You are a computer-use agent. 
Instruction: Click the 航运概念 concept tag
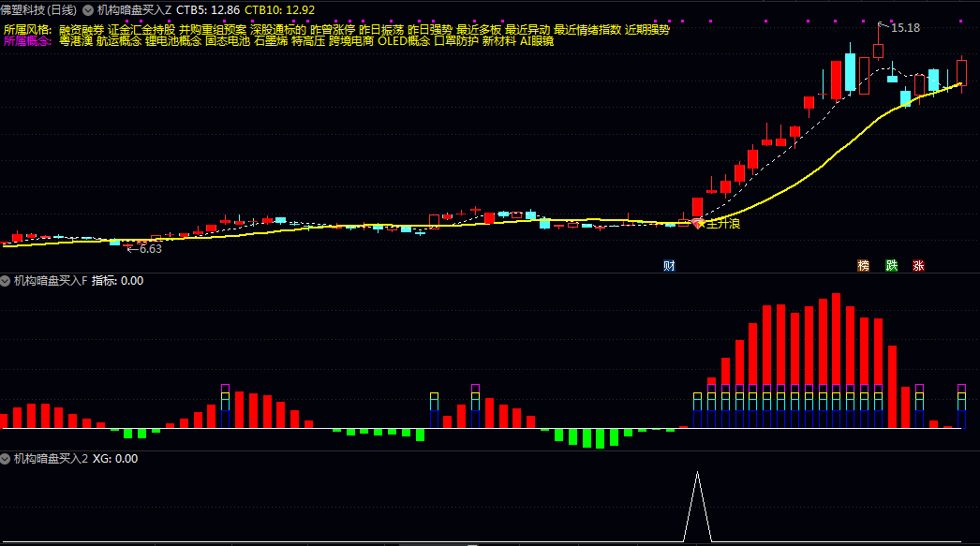tap(119, 41)
